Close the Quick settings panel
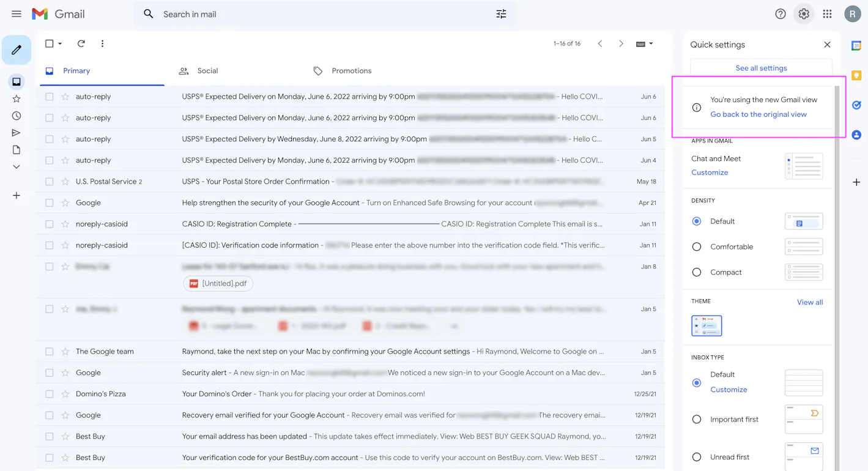 [827, 45]
